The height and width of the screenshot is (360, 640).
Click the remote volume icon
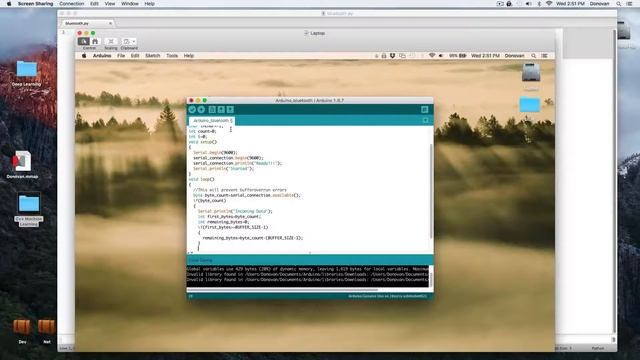coord(441,56)
